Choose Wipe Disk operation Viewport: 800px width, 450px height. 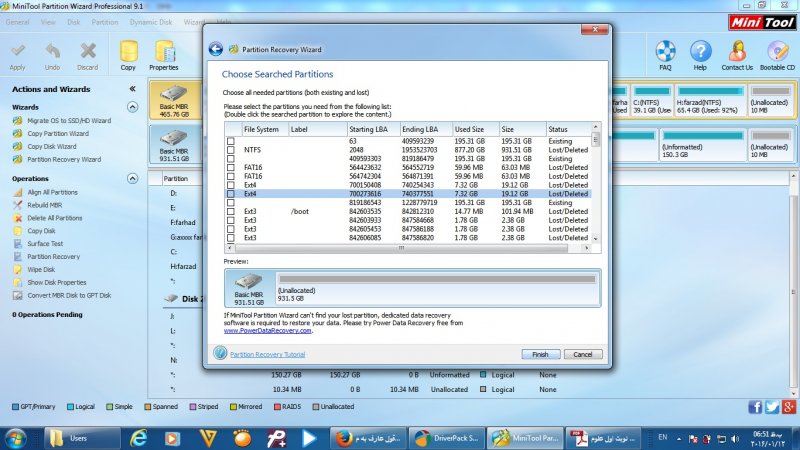41,269
